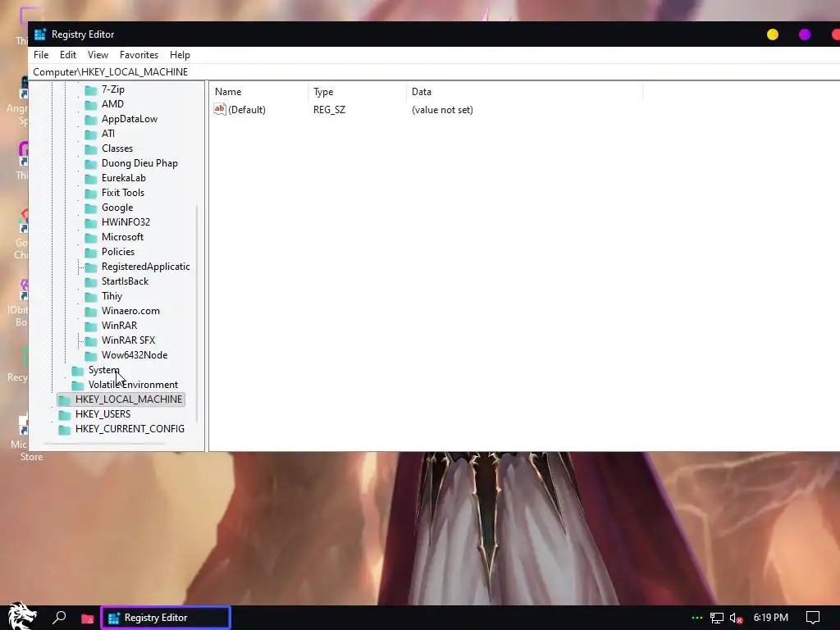Select the HKEY_LOCAL_MACHINE tree item
Image resolution: width=840 pixels, height=630 pixels.
coord(121,399)
